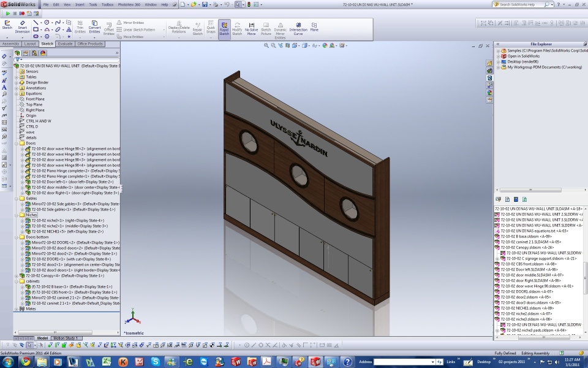Click the Sketch tool icon

click(7, 25)
